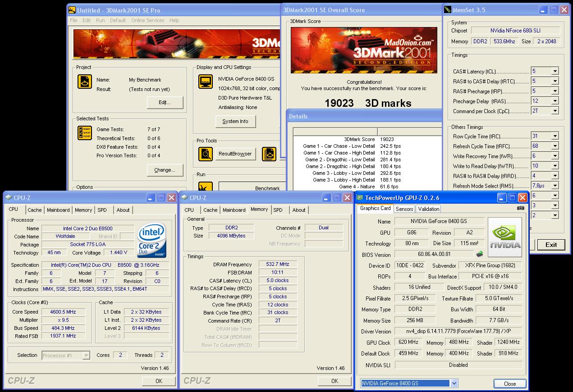Open the Command per Clock (CpC) dropdown
Screen dimensions: 573x392
(x=555, y=111)
